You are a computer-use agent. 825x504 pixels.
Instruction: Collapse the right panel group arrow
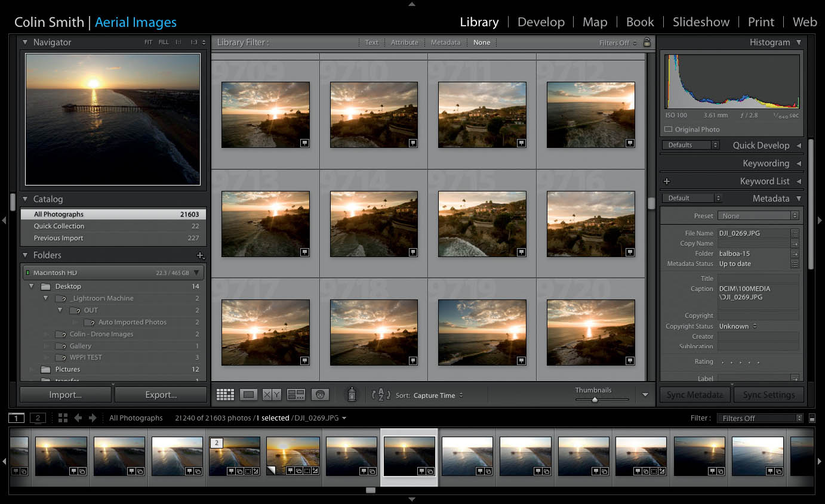coord(820,220)
